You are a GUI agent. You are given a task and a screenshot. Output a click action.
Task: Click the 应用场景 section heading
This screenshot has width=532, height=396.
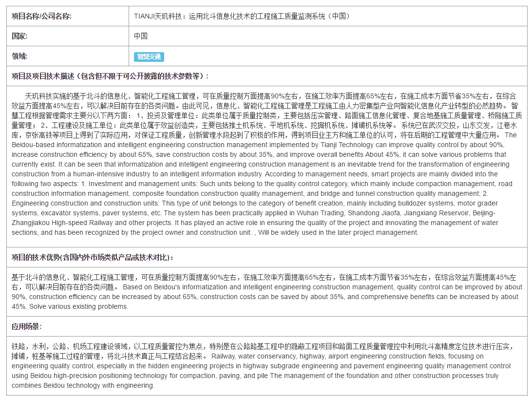27,326
